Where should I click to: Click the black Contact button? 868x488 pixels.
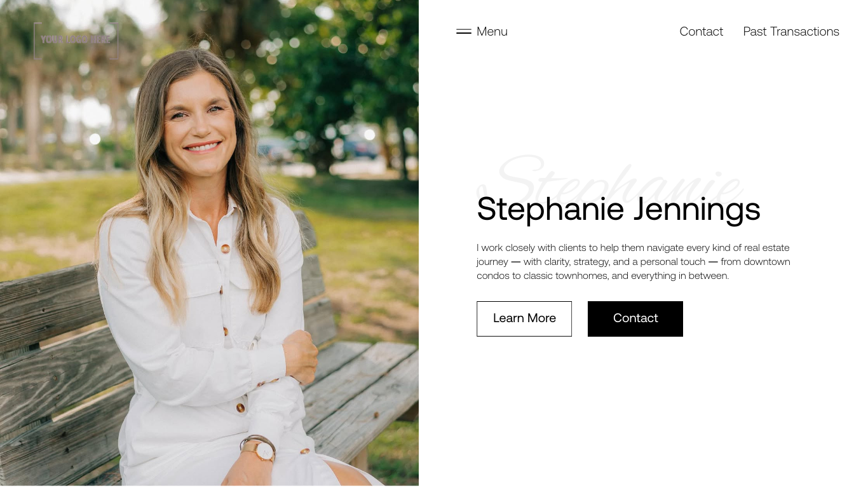coord(635,318)
